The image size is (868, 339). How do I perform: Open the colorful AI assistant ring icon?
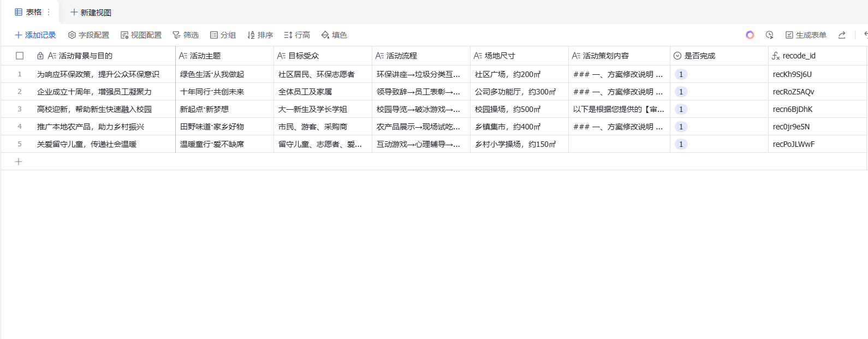pyautogui.click(x=750, y=35)
